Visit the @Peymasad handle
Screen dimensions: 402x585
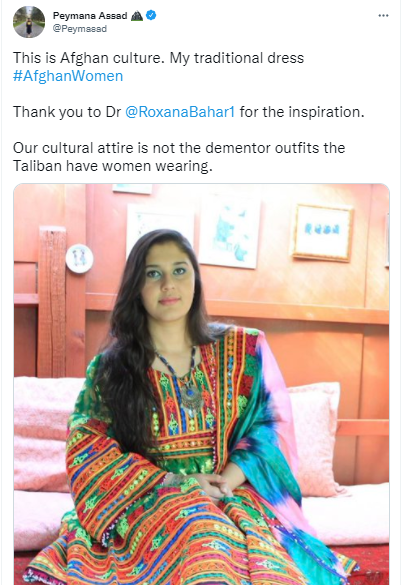pos(80,29)
